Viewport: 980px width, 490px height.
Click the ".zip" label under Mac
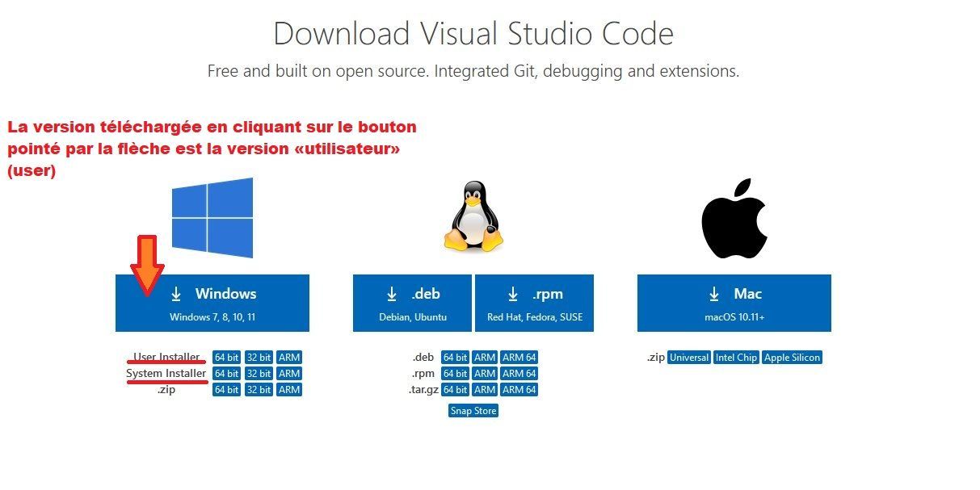[x=655, y=358]
